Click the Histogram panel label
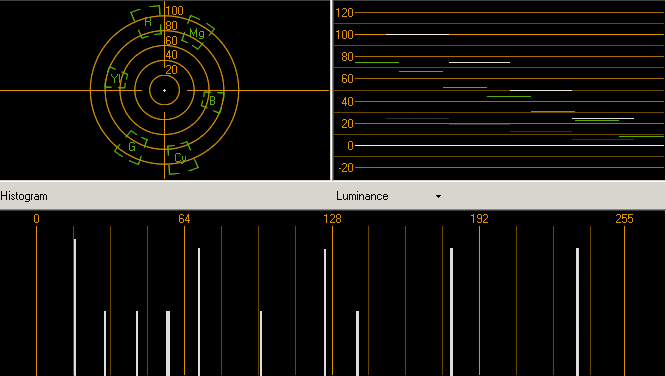This screenshot has width=666, height=376. pos(24,196)
